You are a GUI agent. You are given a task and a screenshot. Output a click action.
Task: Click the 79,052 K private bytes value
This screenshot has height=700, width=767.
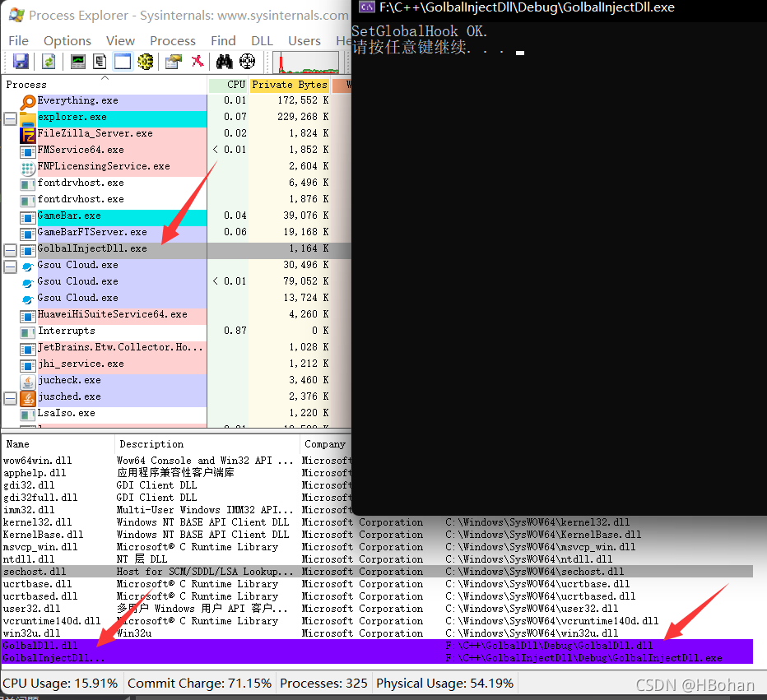point(305,281)
